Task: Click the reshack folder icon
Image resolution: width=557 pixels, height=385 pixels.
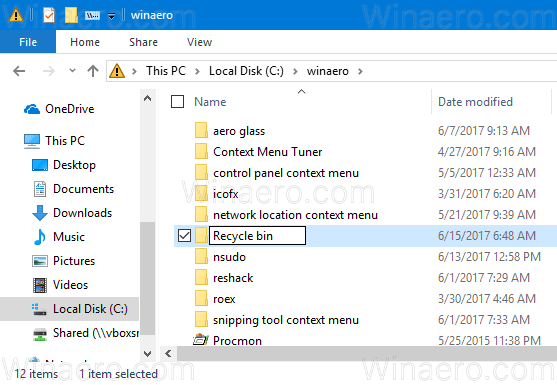Action: coord(201,277)
